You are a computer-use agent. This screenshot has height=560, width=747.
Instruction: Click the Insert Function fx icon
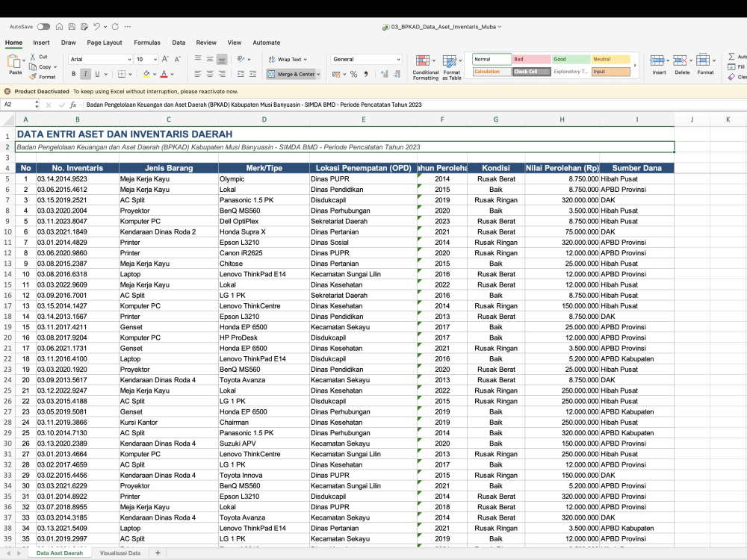73,105
